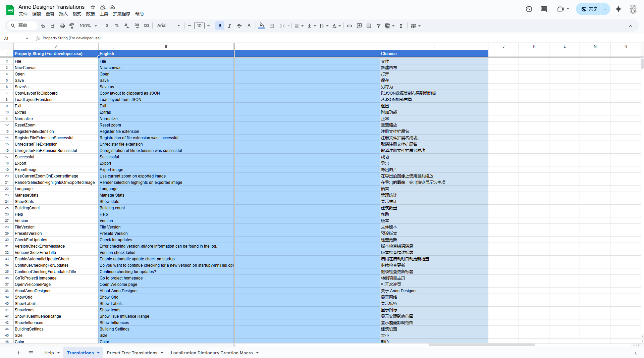This screenshot has width=644, height=358.
Task: Open the text color picker
Action: tap(249, 26)
